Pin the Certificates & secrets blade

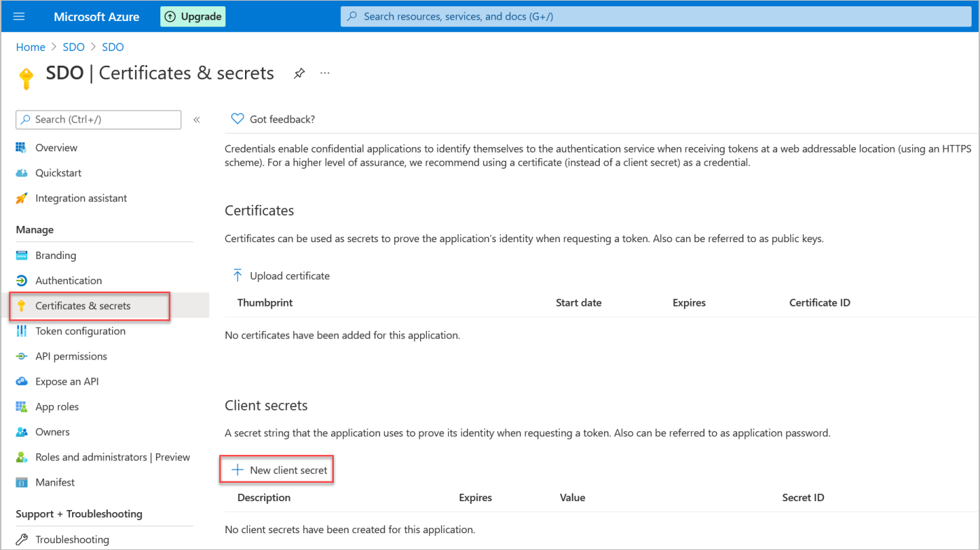(300, 73)
